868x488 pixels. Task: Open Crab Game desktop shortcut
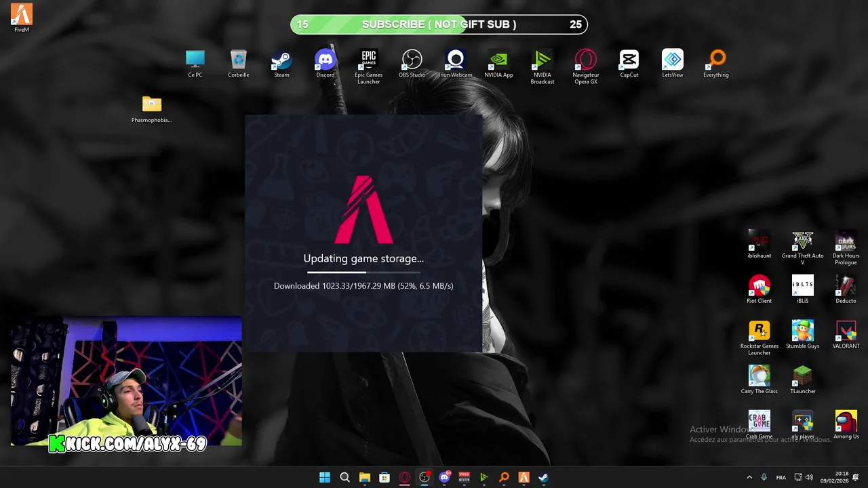click(759, 425)
